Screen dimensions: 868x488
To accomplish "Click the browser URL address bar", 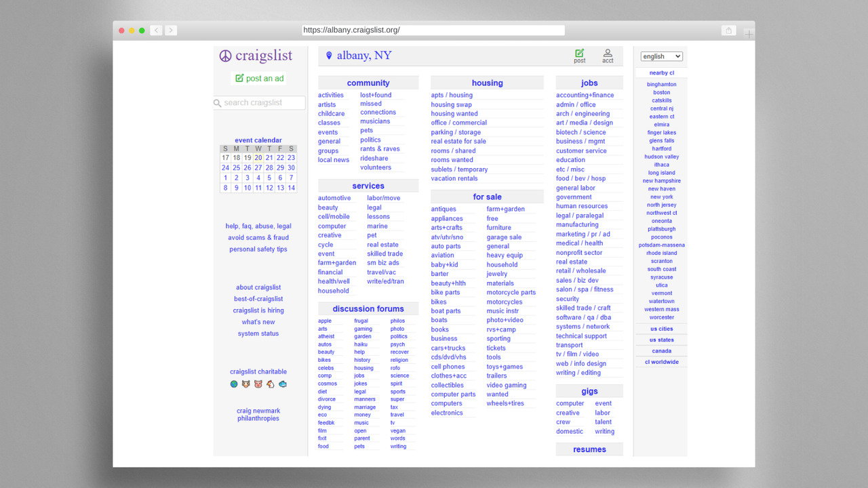I will click(433, 30).
